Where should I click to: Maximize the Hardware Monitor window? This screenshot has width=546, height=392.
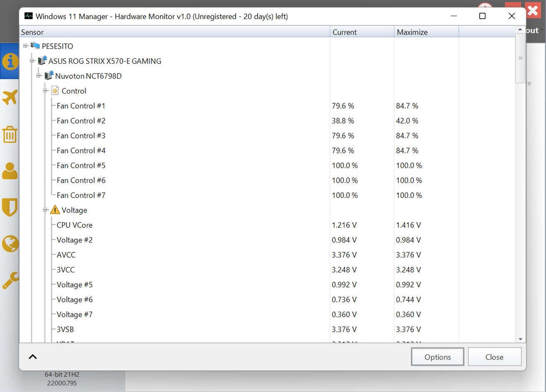pos(482,16)
